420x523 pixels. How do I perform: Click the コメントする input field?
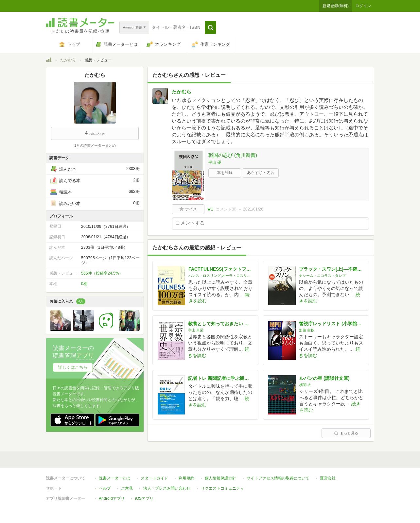[x=270, y=224]
